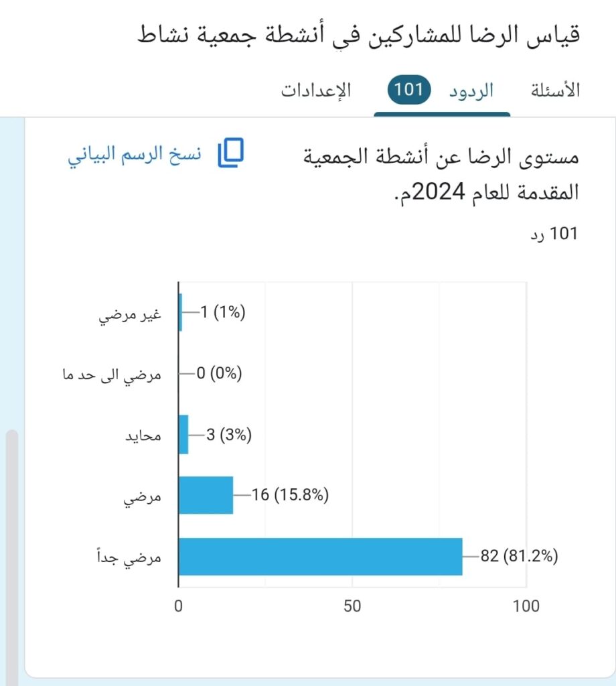The width and height of the screenshot is (616, 686).
Task: Click the copy chart icon
Action: (x=231, y=153)
